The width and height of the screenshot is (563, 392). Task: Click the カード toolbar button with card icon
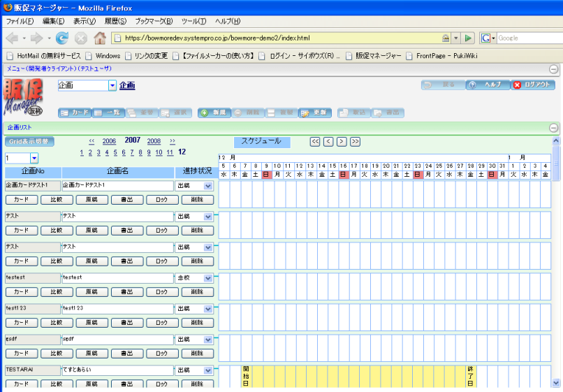point(75,112)
